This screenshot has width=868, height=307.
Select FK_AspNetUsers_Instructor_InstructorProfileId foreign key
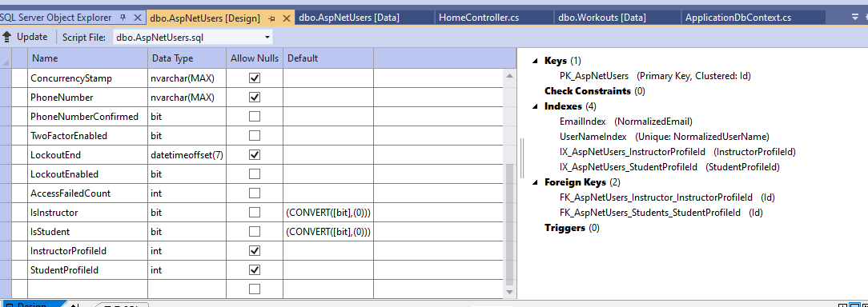tap(667, 197)
